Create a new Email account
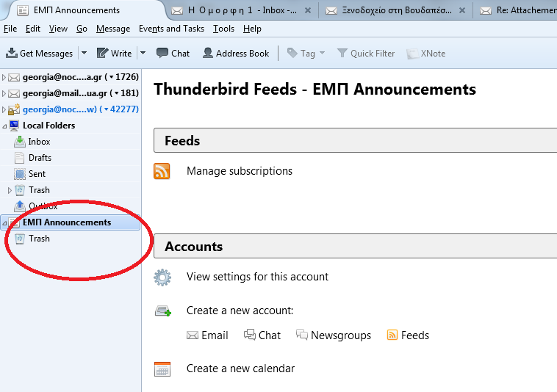 pos(207,335)
